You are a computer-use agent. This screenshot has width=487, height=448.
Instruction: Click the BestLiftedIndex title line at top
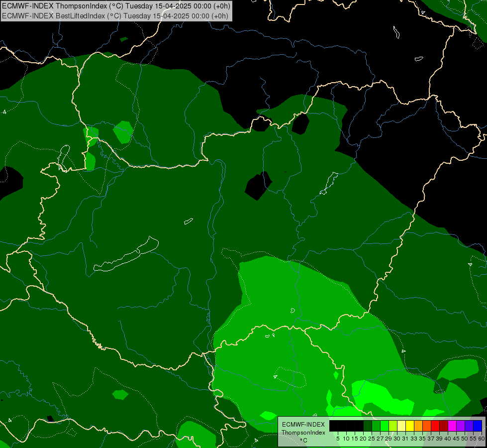pos(115,16)
